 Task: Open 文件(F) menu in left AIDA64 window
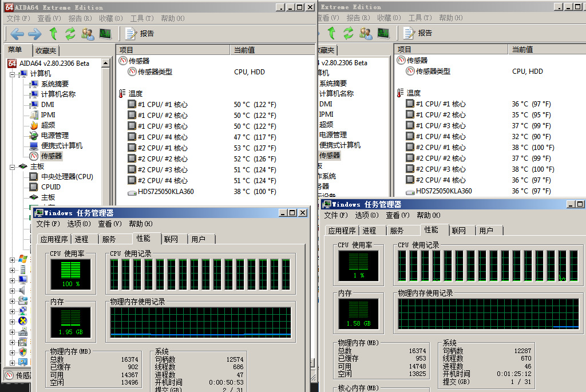[x=18, y=18]
